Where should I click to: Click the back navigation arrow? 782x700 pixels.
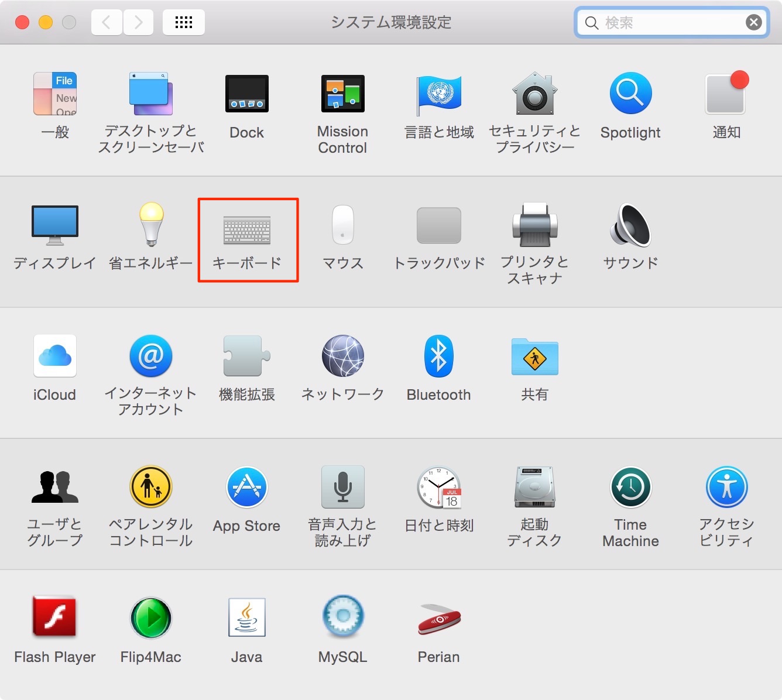[x=107, y=22]
